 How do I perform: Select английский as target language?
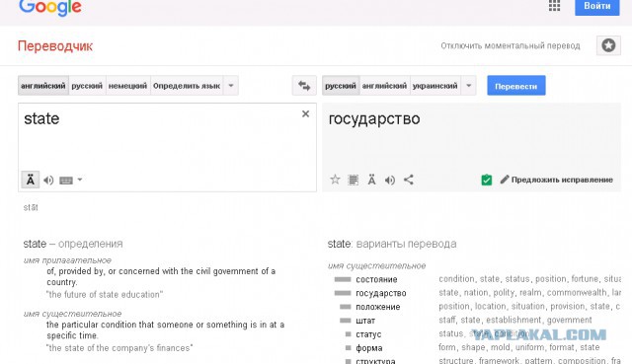[x=384, y=86]
